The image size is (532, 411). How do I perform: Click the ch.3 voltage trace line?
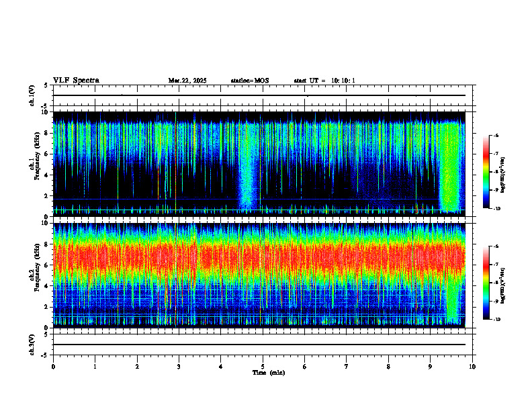coord(259,345)
